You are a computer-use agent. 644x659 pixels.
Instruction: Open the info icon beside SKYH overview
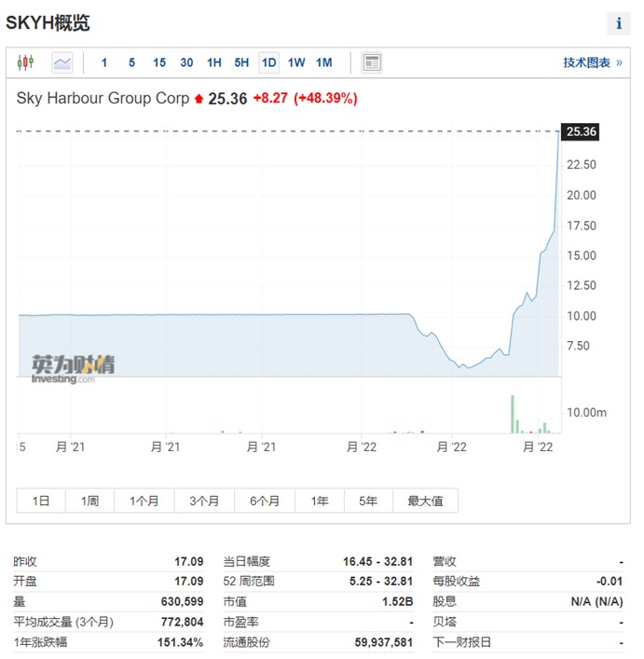click(619, 23)
